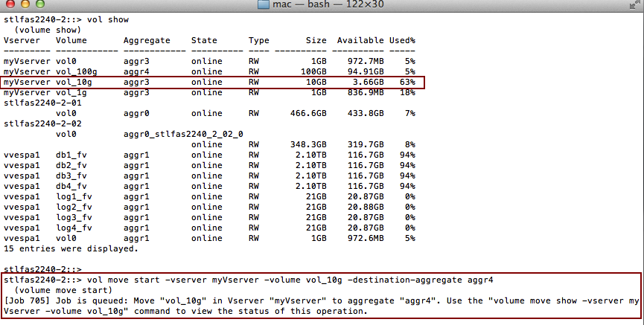Select the 'db3_fv' volume name
The height and width of the screenshot is (325, 644).
pyautogui.click(x=71, y=176)
